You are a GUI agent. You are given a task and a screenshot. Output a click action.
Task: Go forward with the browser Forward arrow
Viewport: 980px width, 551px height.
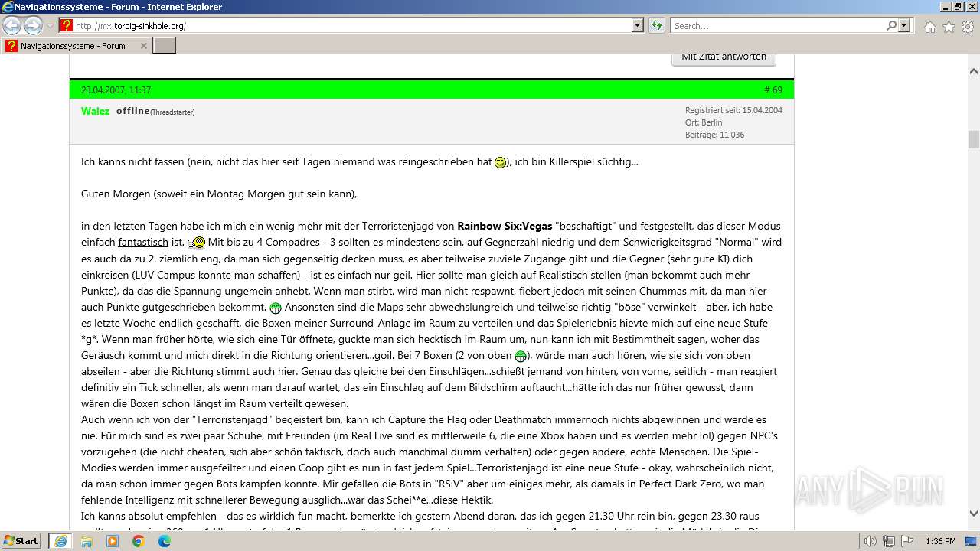33,25
